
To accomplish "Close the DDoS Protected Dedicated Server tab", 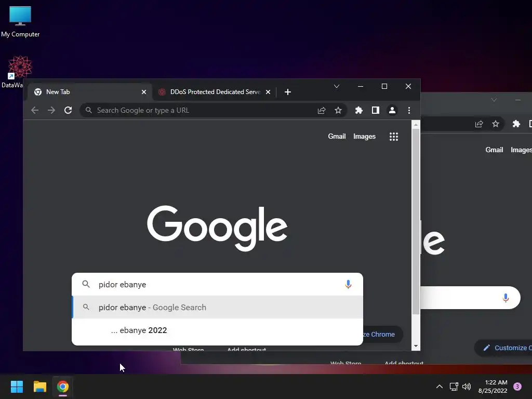I will click(x=268, y=92).
